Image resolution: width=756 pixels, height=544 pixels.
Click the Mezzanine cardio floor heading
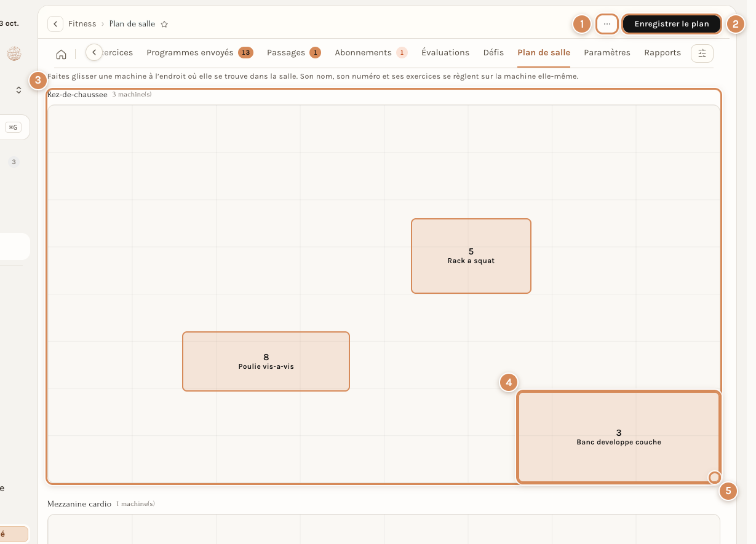point(79,504)
